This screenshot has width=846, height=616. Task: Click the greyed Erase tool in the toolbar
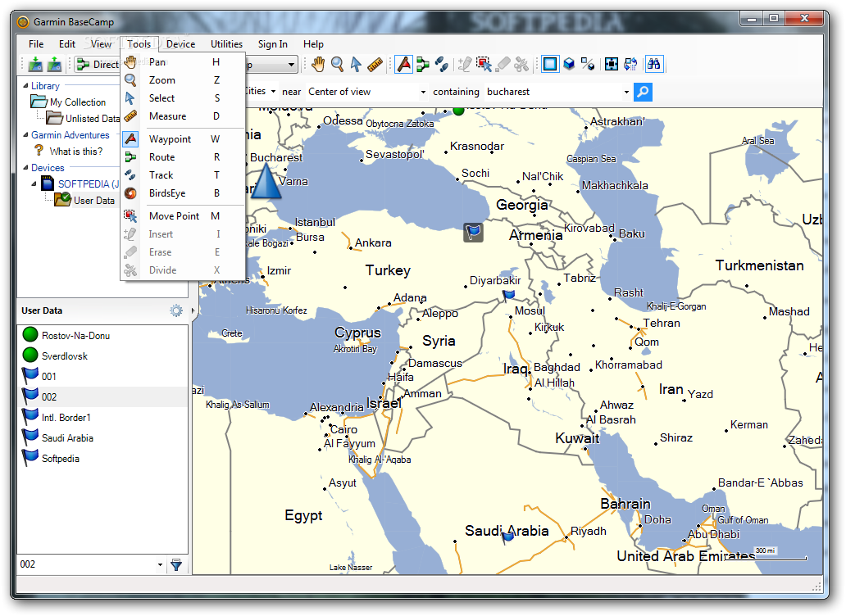[503, 64]
